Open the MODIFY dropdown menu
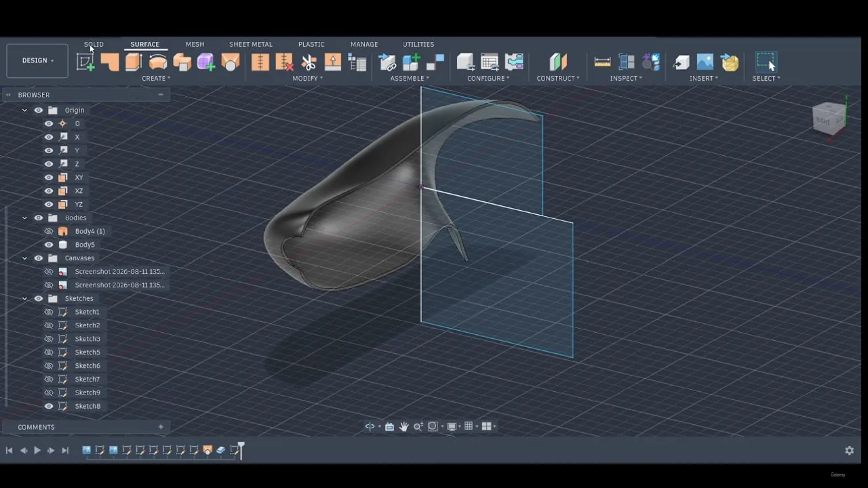 click(307, 79)
